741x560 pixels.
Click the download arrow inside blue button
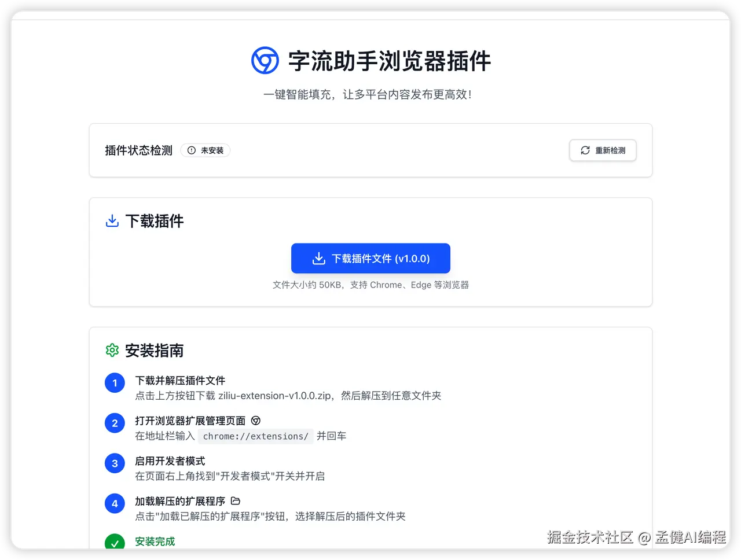[319, 259]
